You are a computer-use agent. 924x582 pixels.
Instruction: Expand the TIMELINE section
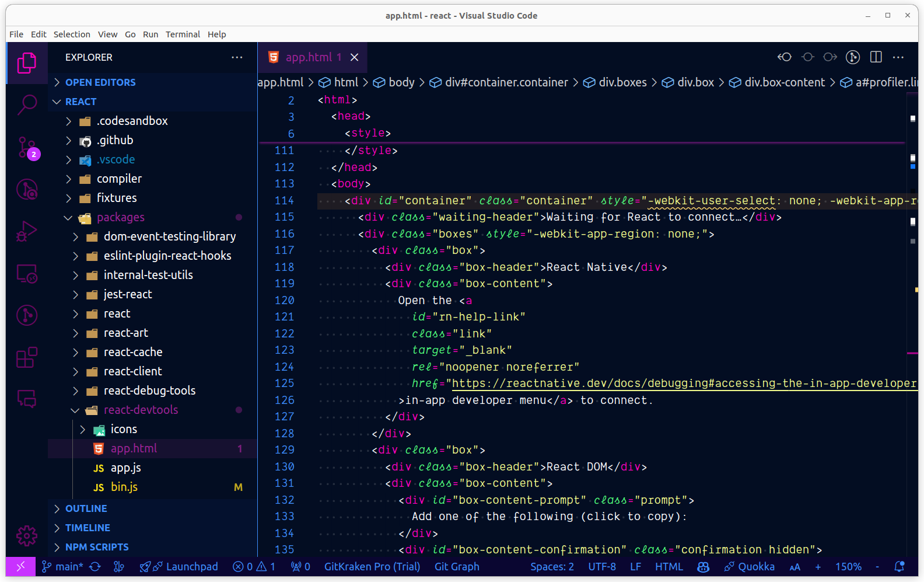153,528
